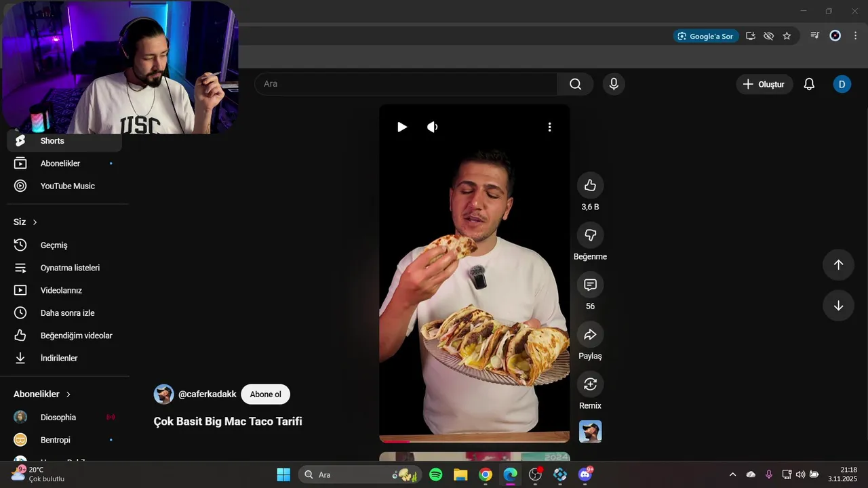Show hidden system tray icons
868x488 pixels.
pyautogui.click(x=732, y=474)
